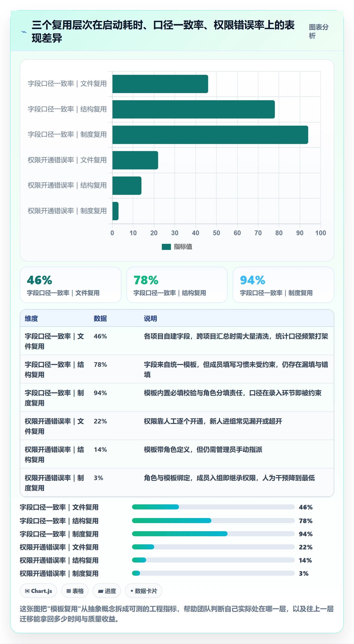Click description 角色与模板绑定，成员入组即继承权限
Image resolution: width=354 pixels, height=644 pixels.
229,478
